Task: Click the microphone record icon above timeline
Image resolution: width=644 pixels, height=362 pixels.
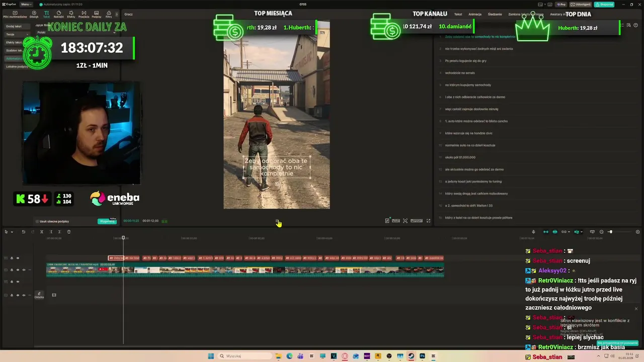Action: [533, 232]
